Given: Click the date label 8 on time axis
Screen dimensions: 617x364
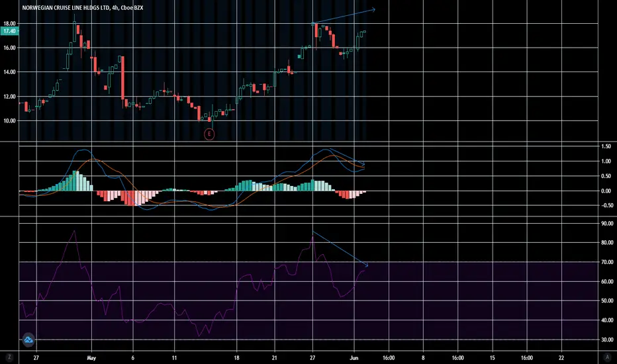Looking at the screenshot, I should pyautogui.click(x=424, y=358).
